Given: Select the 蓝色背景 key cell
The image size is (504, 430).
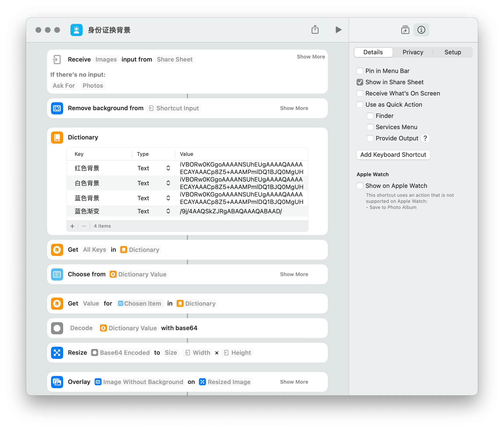Looking at the screenshot, I should (x=87, y=198).
